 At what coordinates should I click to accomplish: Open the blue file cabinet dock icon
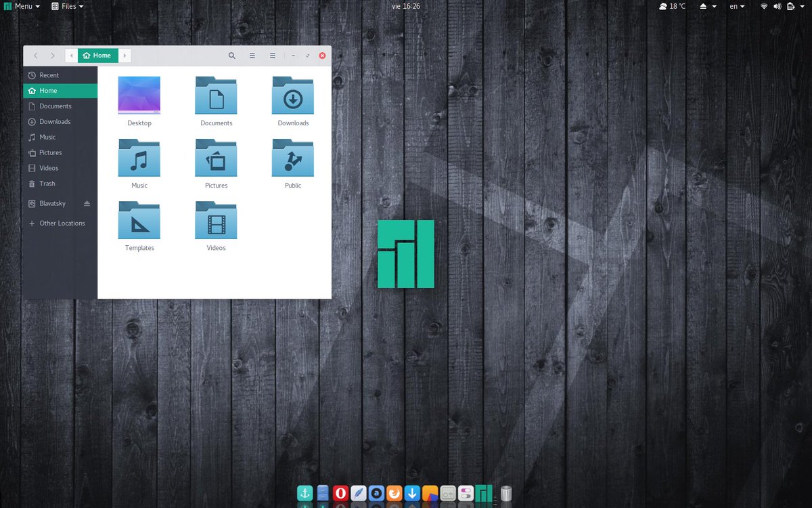coord(323,493)
